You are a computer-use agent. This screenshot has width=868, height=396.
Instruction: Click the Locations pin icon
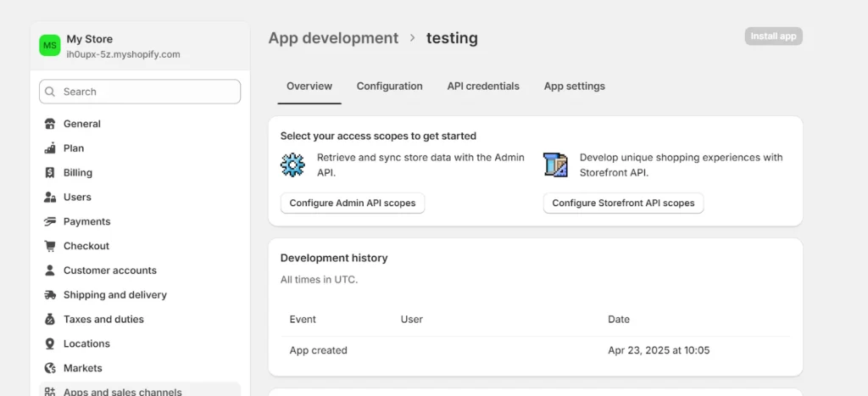(49, 344)
